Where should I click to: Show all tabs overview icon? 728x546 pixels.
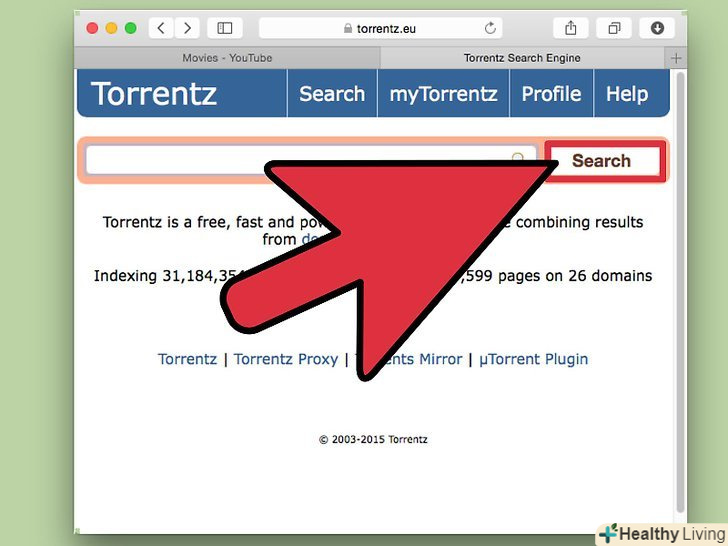pos(614,28)
